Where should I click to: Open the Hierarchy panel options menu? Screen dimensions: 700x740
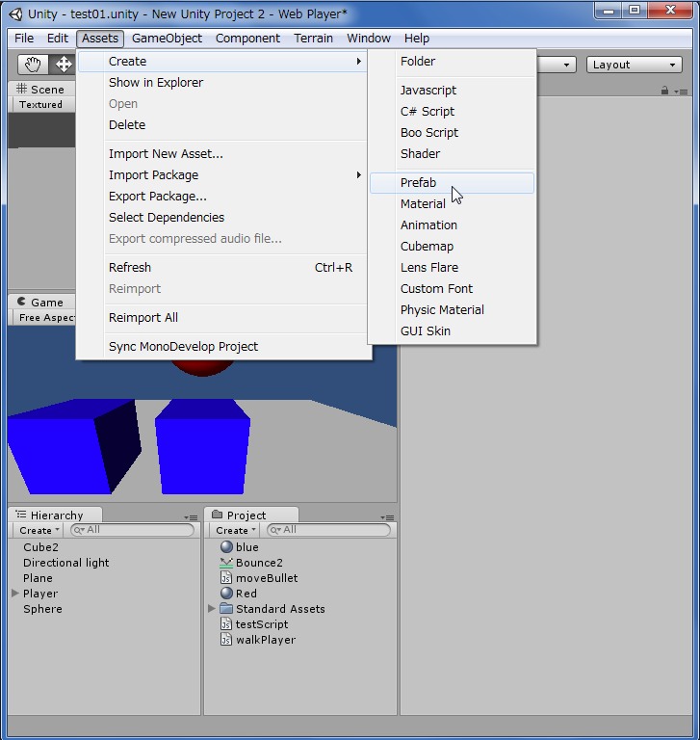point(191,517)
